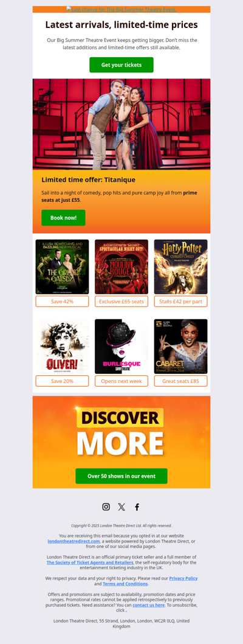Screen dimensions: 243x644
Task: Click the Book now! button
Action: point(63,218)
